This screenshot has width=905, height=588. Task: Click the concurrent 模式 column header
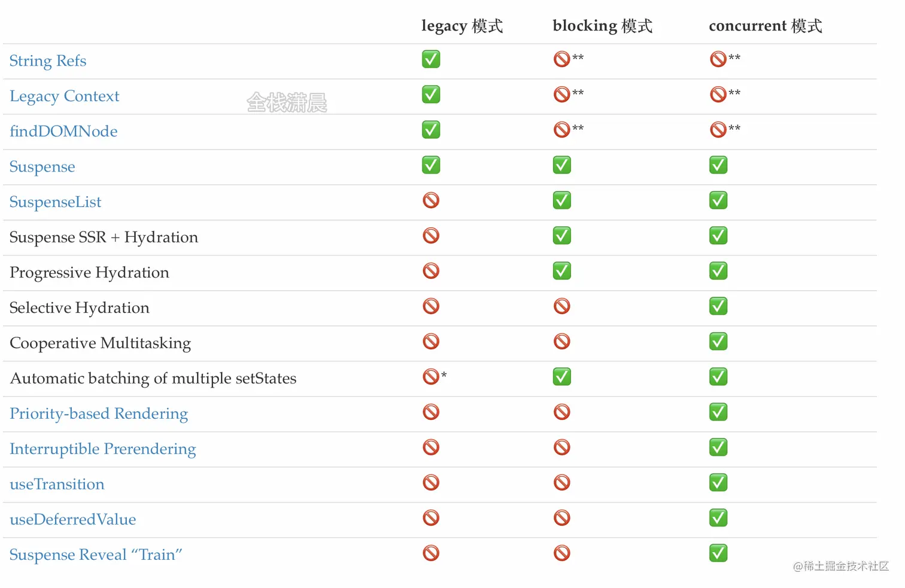pos(766,26)
